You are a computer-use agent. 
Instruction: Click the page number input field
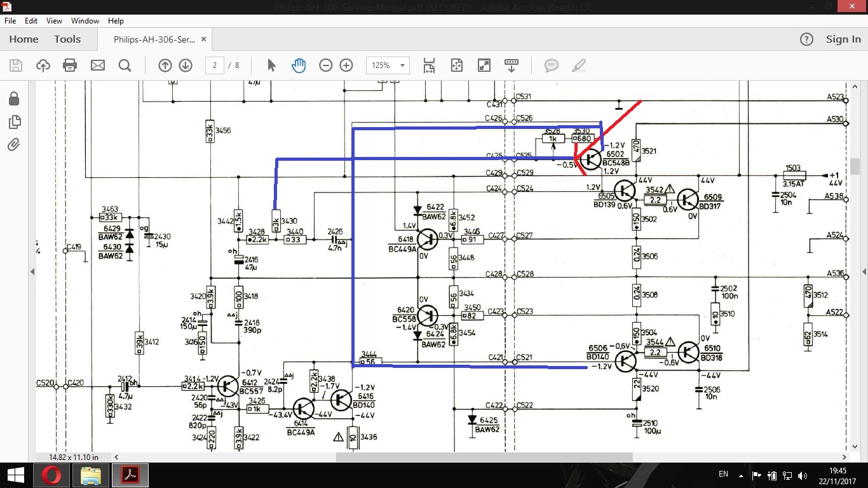214,65
